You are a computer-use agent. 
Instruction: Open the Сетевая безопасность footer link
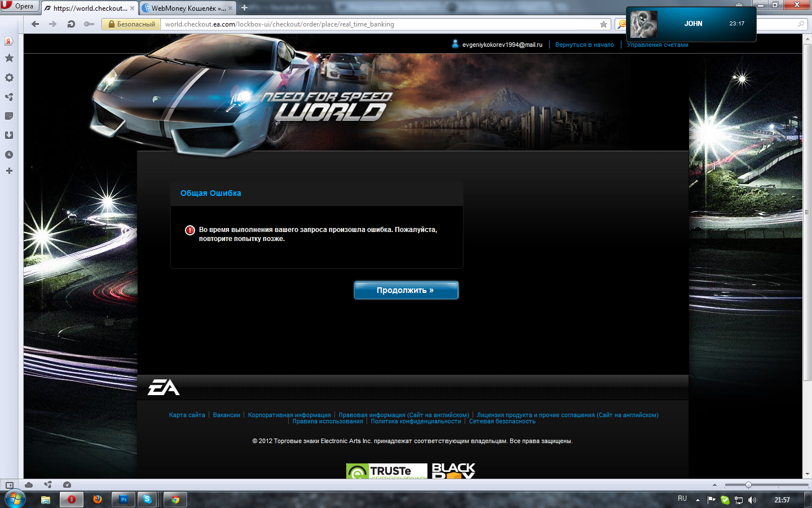[x=502, y=421]
